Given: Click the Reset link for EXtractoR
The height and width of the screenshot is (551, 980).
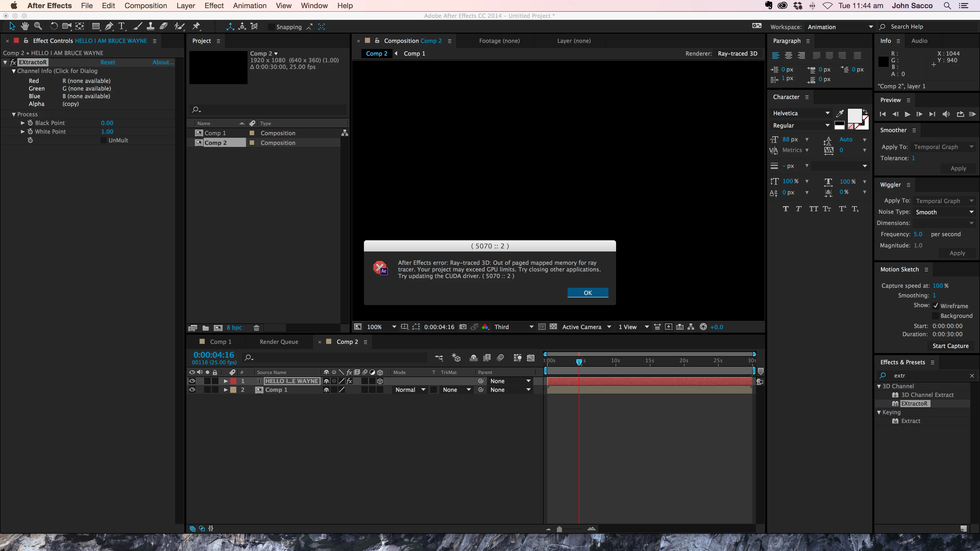Looking at the screenshot, I should point(108,62).
